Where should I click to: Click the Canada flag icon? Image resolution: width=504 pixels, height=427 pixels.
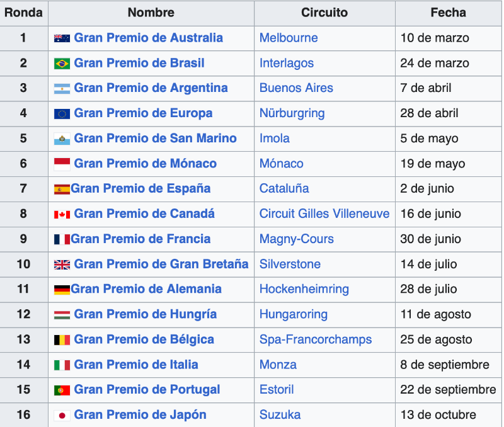pyautogui.click(x=62, y=214)
